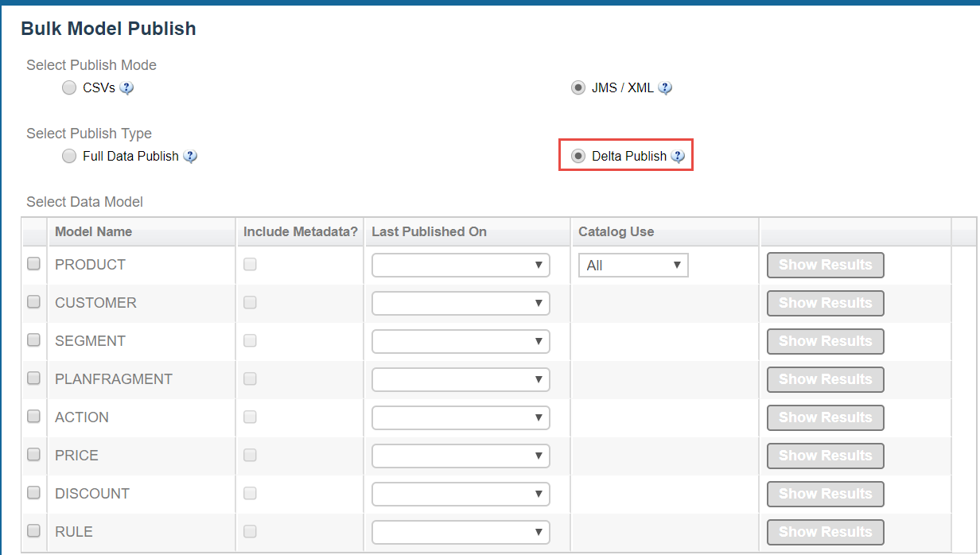Image resolution: width=980 pixels, height=555 pixels.
Task: Enable the DISCOUNT model checkbox
Action: click(x=34, y=493)
